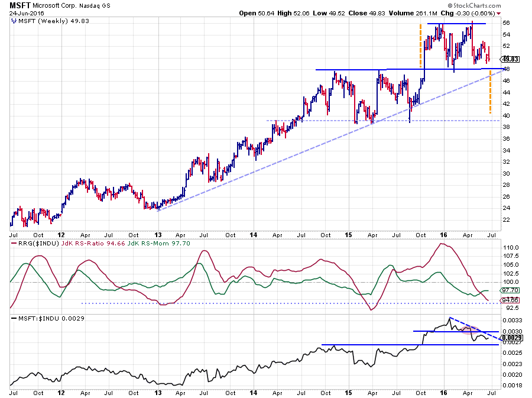
Task: Click the Volume 261.1M value
Action: [413, 13]
